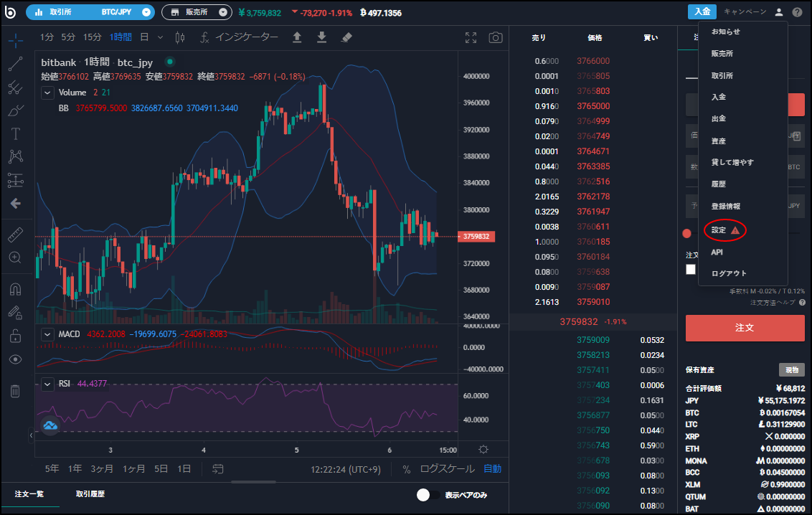Open キャンペーン link
Viewport: 812px width, 515px height.
click(x=745, y=12)
